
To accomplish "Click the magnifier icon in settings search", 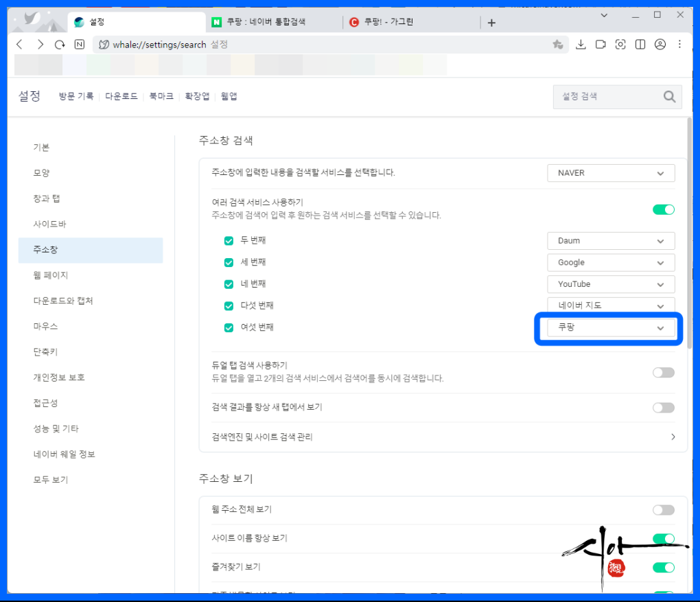I will [669, 97].
